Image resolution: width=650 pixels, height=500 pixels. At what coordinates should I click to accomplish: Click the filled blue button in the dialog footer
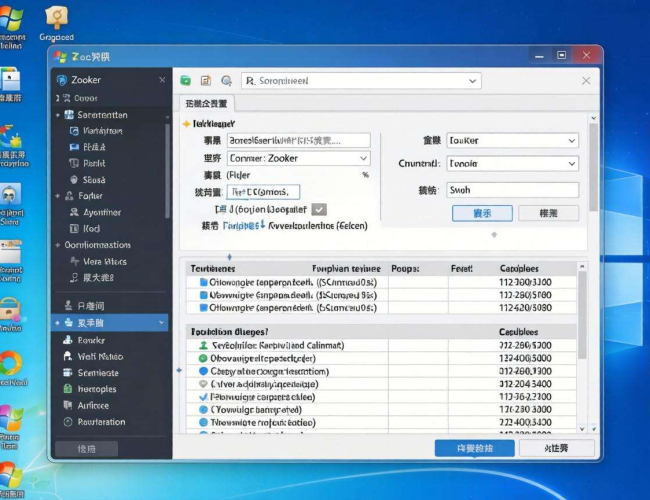(475, 448)
